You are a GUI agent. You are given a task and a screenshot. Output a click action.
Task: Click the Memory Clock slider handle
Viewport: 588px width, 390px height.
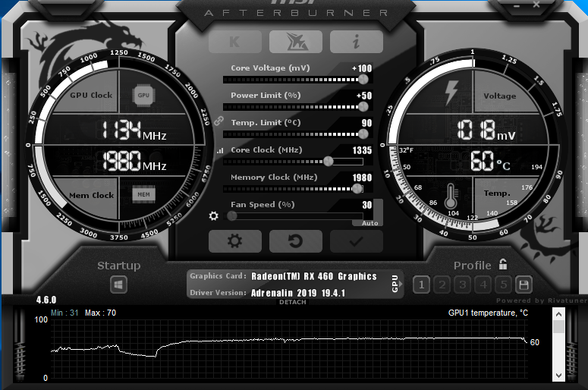(357, 189)
